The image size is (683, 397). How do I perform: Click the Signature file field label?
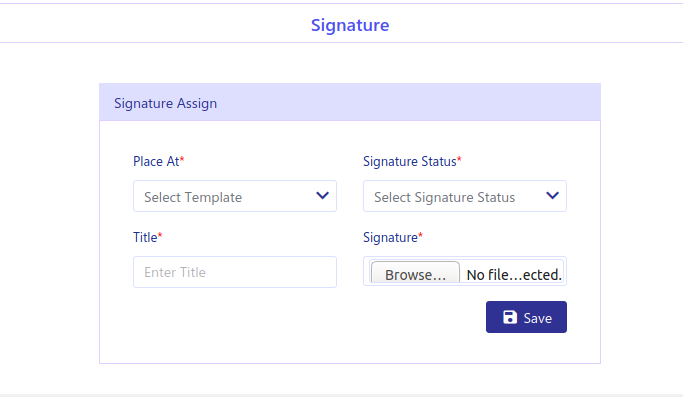click(x=390, y=238)
